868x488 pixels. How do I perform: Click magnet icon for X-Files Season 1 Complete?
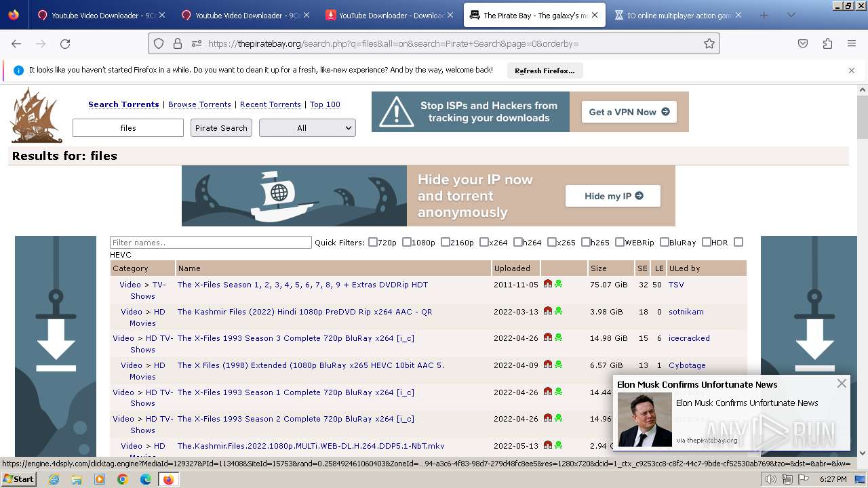(548, 392)
